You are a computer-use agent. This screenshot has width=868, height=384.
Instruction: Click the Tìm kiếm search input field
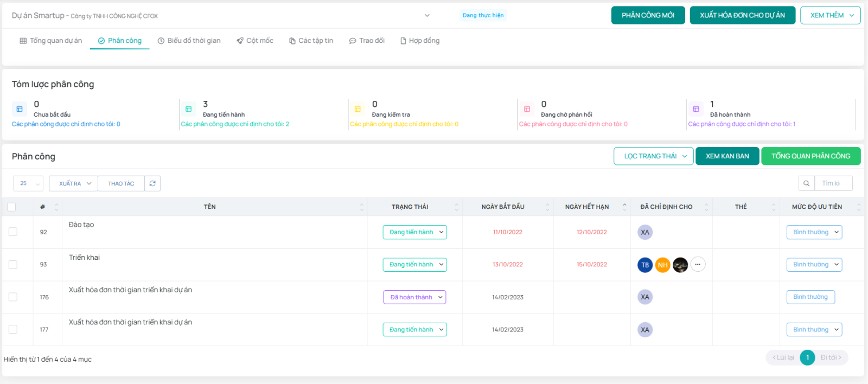[833, 184]
